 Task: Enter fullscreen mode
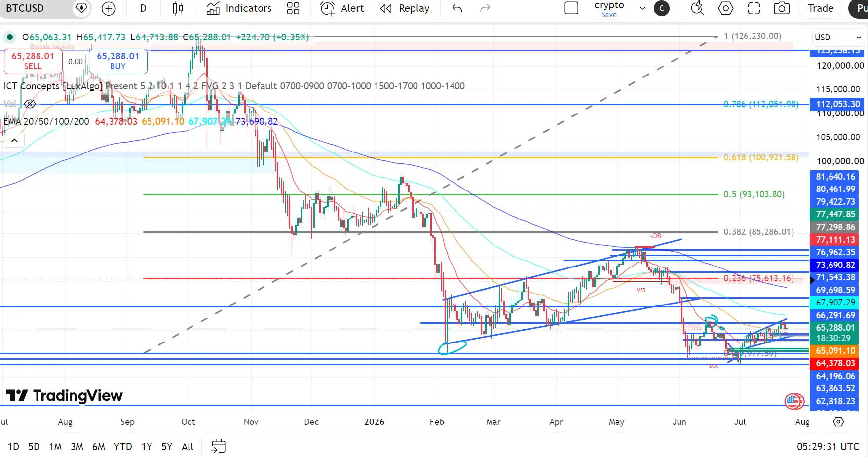(x=754, y=8)
